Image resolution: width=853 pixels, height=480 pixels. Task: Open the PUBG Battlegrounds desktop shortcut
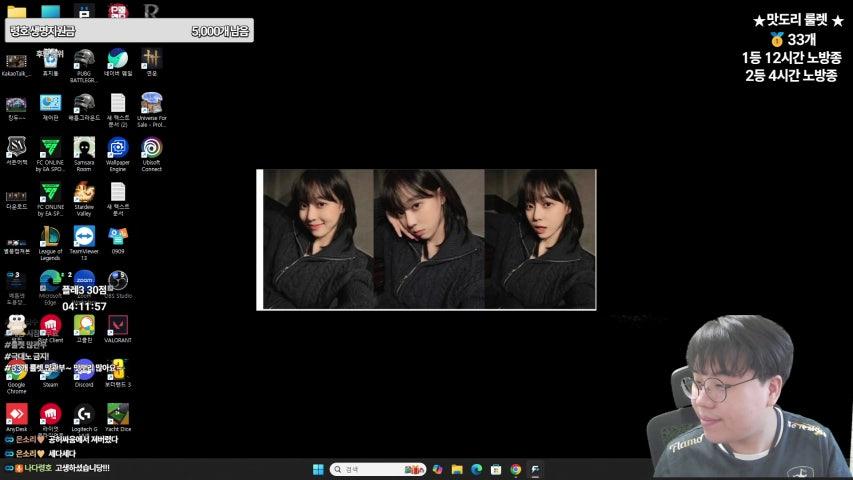84,60
